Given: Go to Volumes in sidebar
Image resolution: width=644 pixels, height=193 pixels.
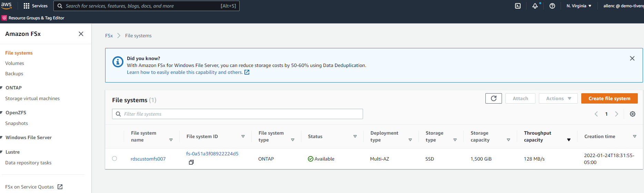Looking at the screenshot, I should tap(14, 63).
